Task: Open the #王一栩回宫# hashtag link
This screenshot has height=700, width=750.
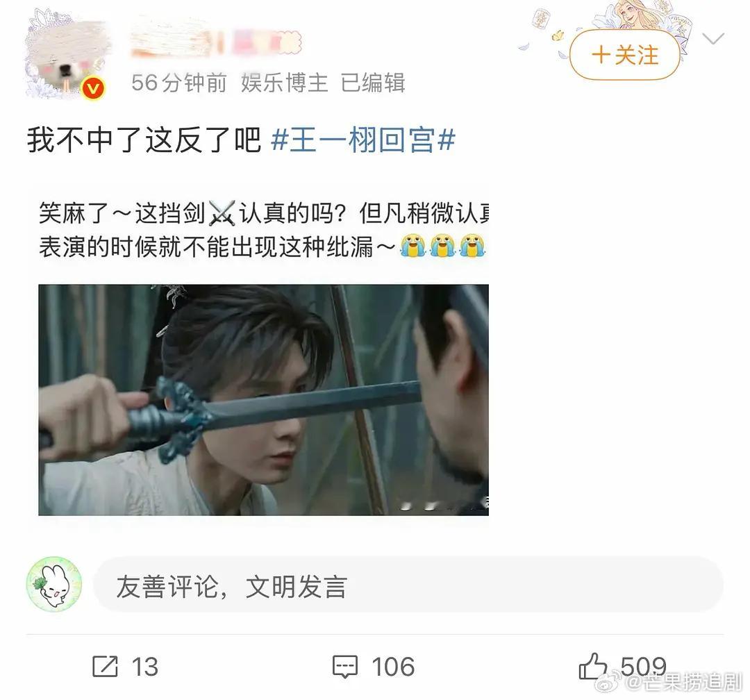Action: [363, 140]
